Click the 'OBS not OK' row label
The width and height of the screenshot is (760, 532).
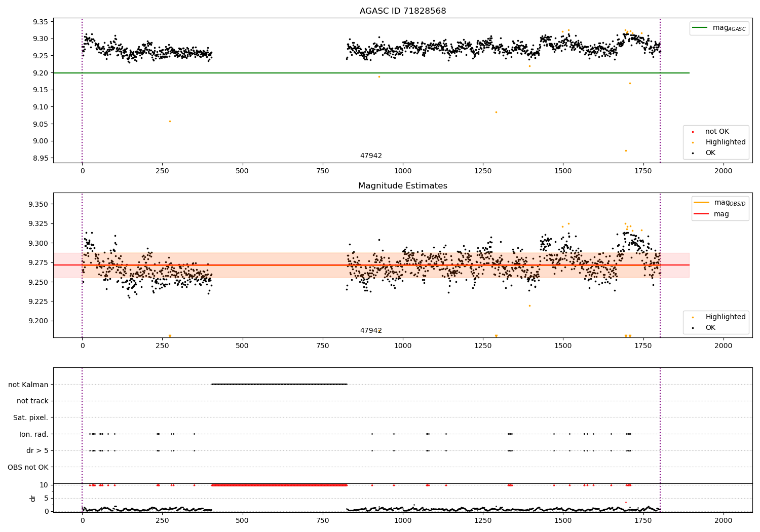click(28, 467)
